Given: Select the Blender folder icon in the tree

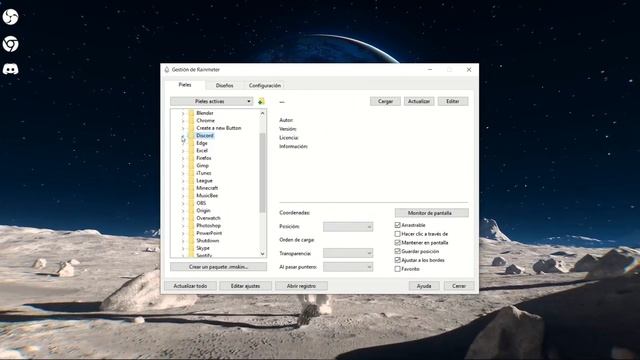Looking at the screenshot, I should (191, 113).
